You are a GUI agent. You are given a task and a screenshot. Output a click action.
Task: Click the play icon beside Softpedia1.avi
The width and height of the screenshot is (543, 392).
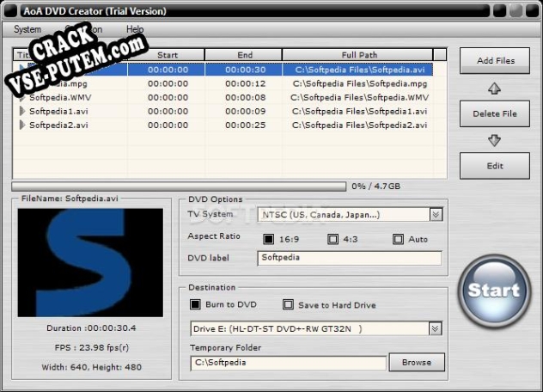[x=22, y=111]
